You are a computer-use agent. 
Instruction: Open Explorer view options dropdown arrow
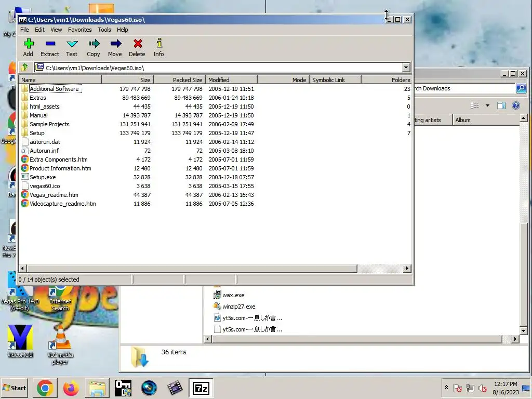coord(487,105)
